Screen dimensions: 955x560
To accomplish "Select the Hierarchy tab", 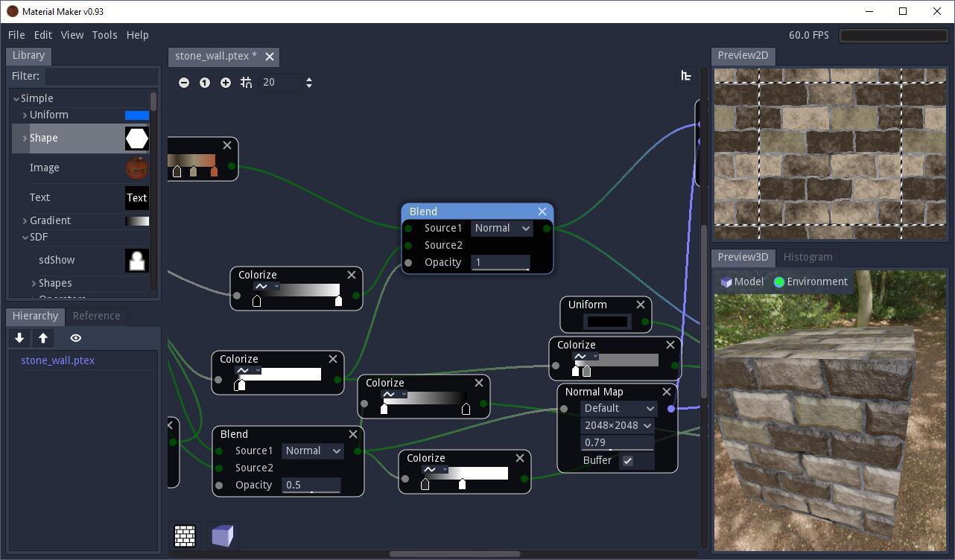I will click(x=35, y=316).
